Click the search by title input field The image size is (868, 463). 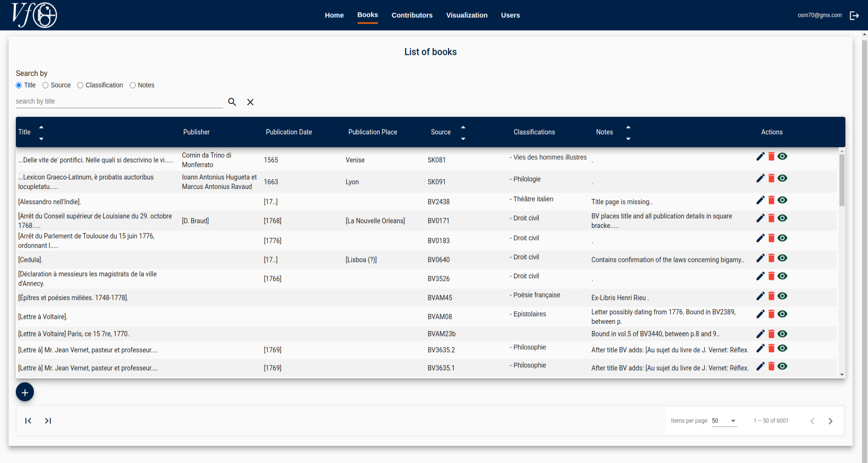coord(119,102)
